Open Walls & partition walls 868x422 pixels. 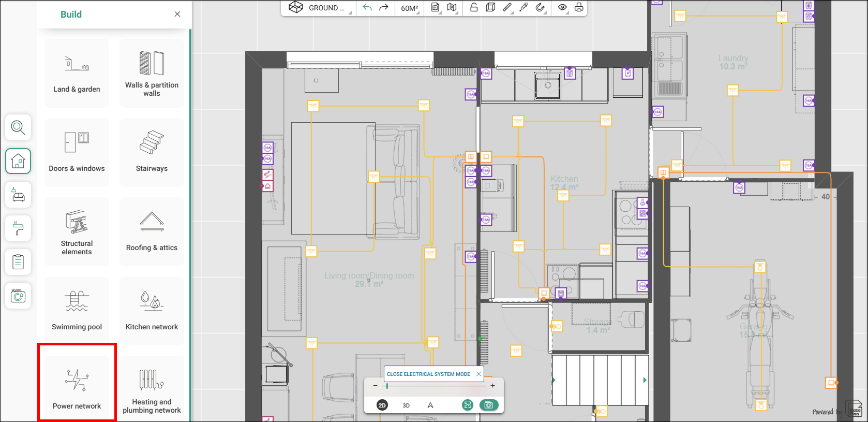152,73
